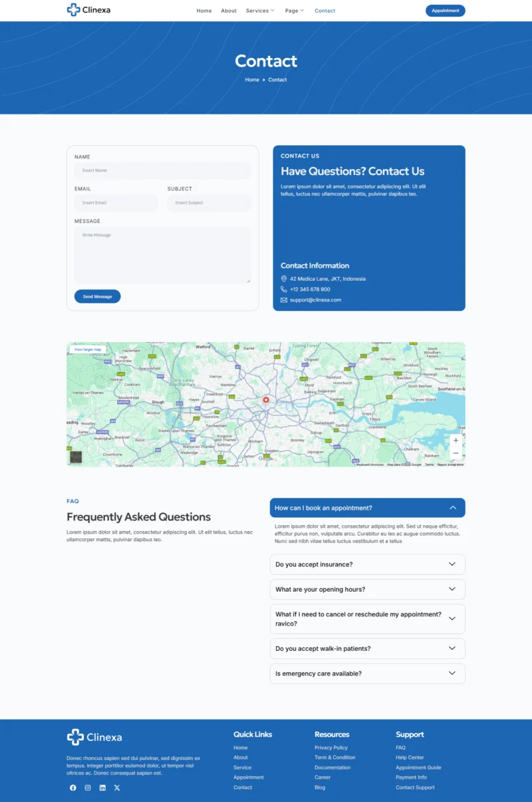This screenshot has width=532, height=802.
Task: Open the Facebook icon in footer
Action: tap(73, 787)
